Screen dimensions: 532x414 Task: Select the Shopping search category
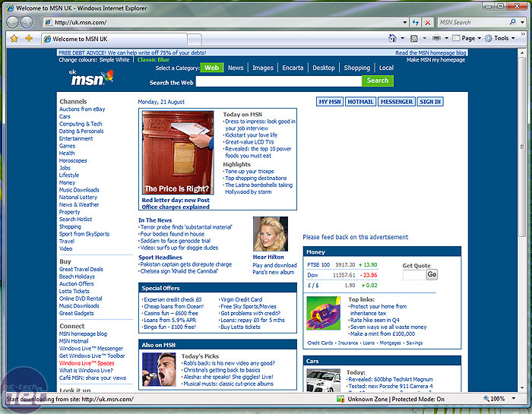coord(357,68)
